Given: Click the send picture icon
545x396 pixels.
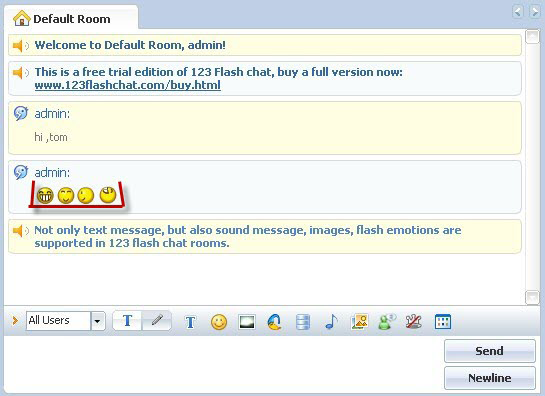Looking at the screenshot, I should point(359,322).
